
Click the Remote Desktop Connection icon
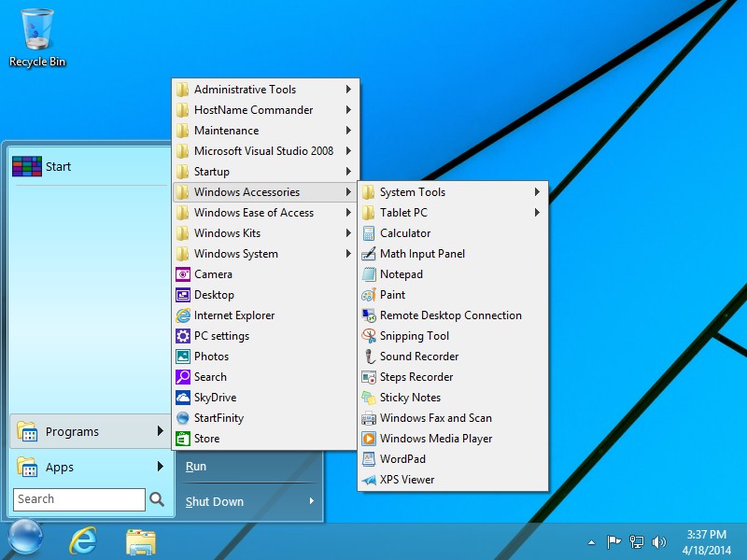point(368,315)
